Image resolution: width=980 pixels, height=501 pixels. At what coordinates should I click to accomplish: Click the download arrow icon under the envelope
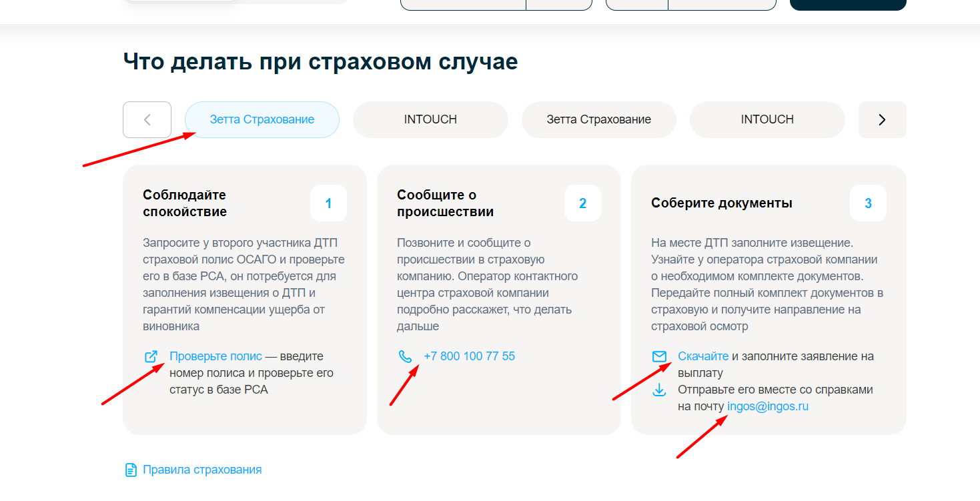(x=659, y=390)
